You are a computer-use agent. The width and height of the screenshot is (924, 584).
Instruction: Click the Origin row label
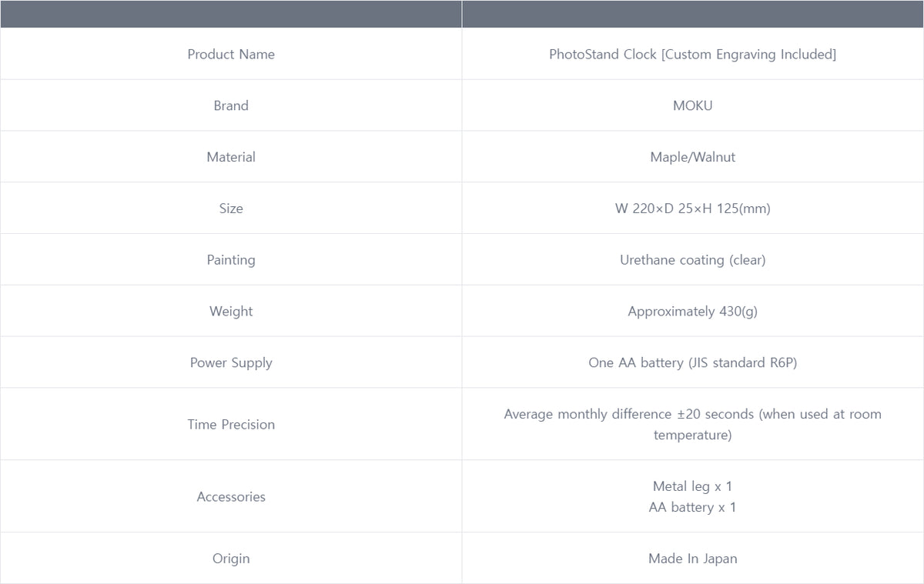[x=231, y=559]
